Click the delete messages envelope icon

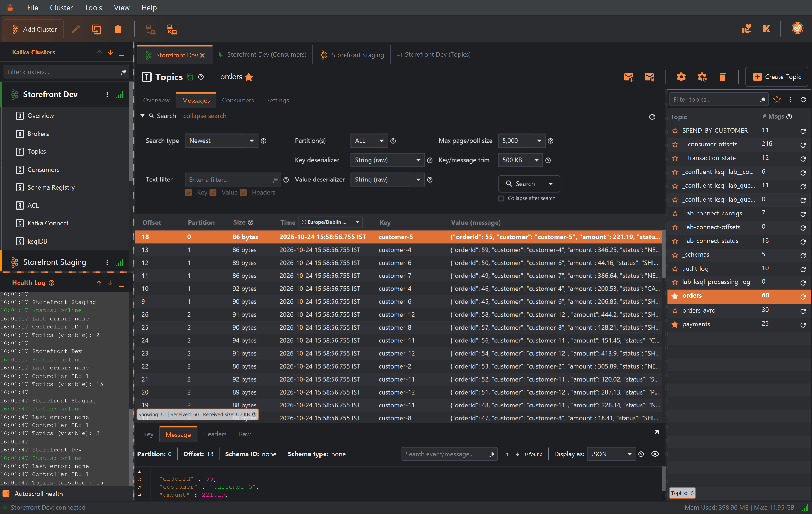click(x=649, y=77)
